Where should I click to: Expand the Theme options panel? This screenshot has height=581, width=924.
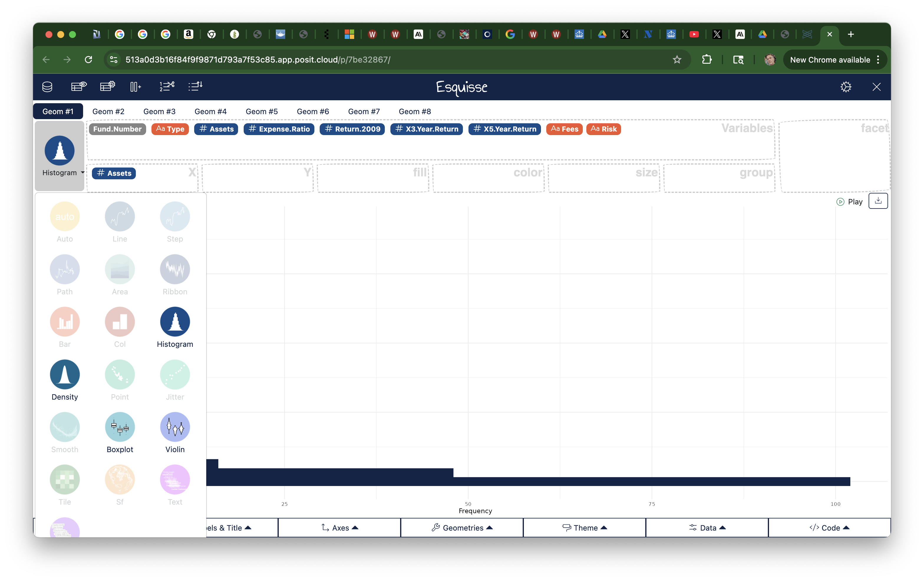pyautogui.click(x=584, y=528)
